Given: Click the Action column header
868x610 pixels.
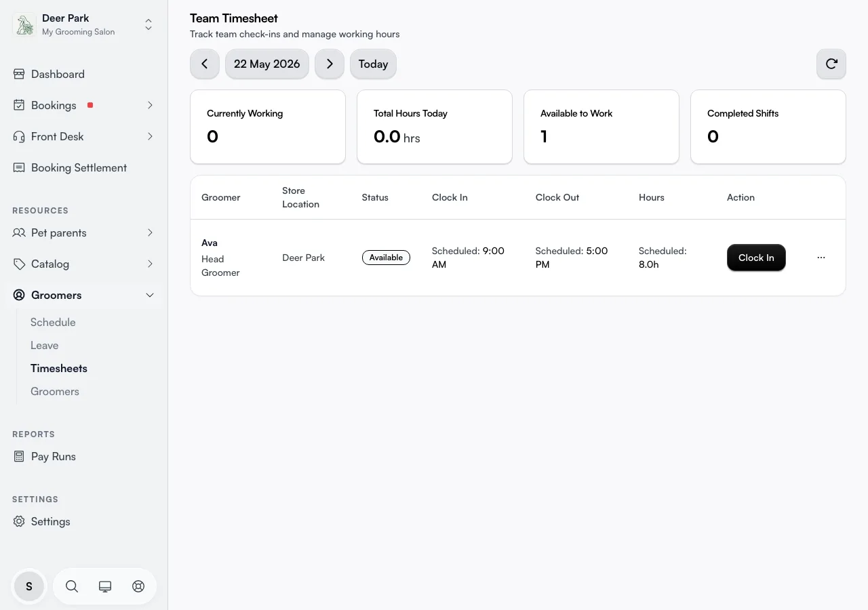Looking at the screenshot, I should click(741, 197).
